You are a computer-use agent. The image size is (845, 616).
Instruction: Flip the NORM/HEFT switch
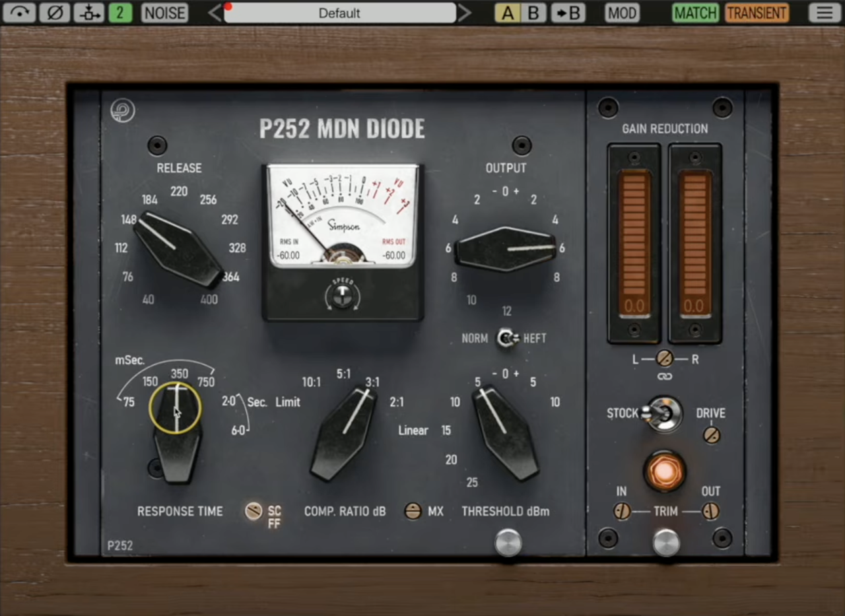pos(507,338)
